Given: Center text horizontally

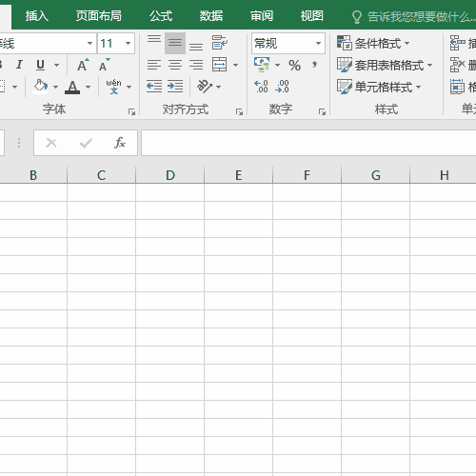Looking at the screenshot, I should [175, 65].
